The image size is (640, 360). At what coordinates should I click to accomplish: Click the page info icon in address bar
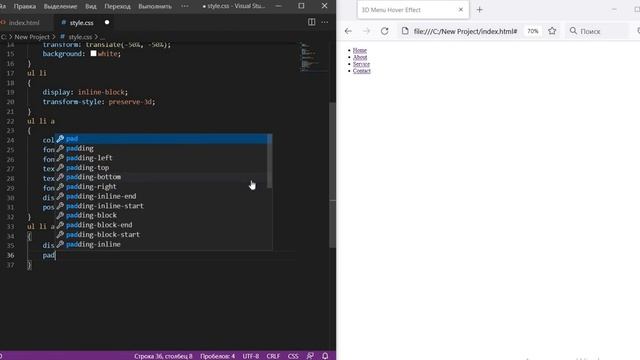tap(405, 31)
